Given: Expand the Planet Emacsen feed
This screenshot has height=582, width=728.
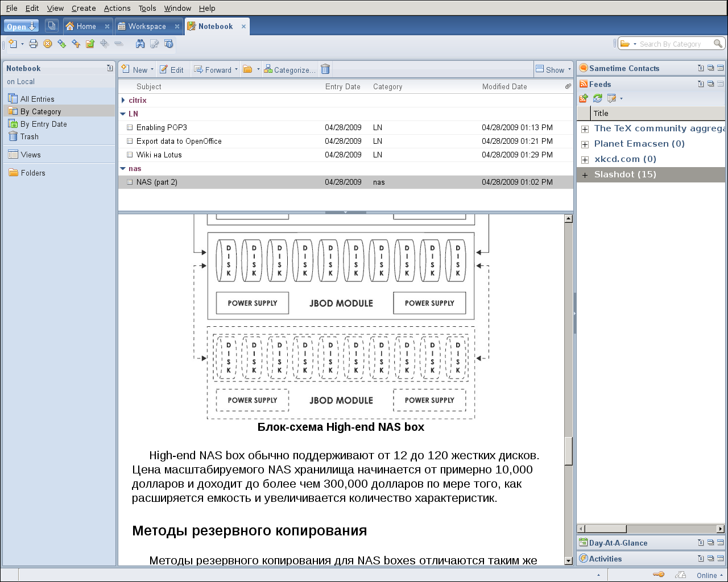Looking at the screenshot, I should tap(585, 144).
